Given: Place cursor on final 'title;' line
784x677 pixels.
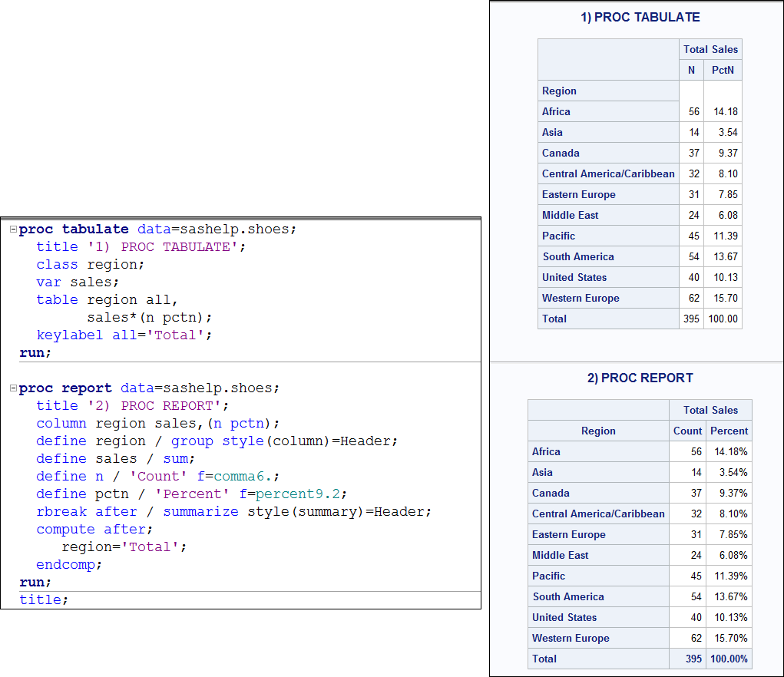Looking at the screenshot, I should click(x=44, y=599).
